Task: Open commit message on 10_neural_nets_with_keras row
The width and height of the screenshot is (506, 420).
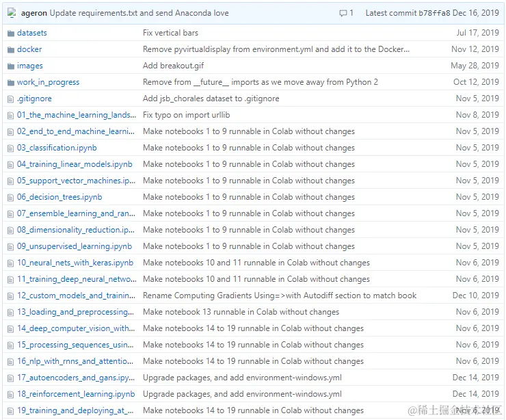Action: tap(256, 263)
